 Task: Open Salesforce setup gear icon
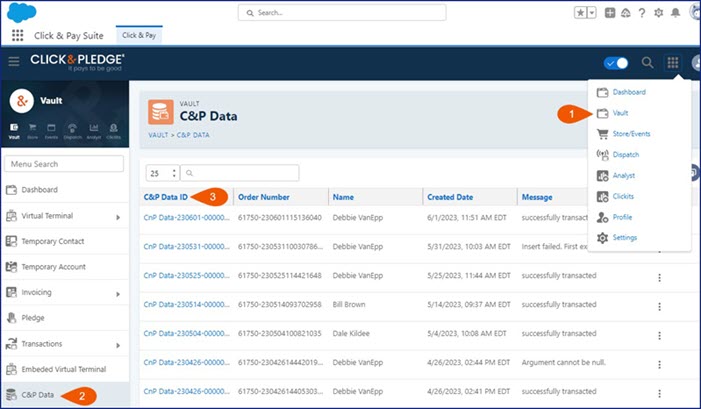point(659,13)
